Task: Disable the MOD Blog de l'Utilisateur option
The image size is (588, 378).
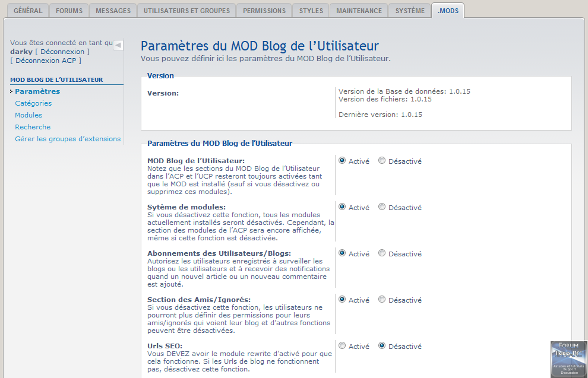Action: tap(382, 161)
